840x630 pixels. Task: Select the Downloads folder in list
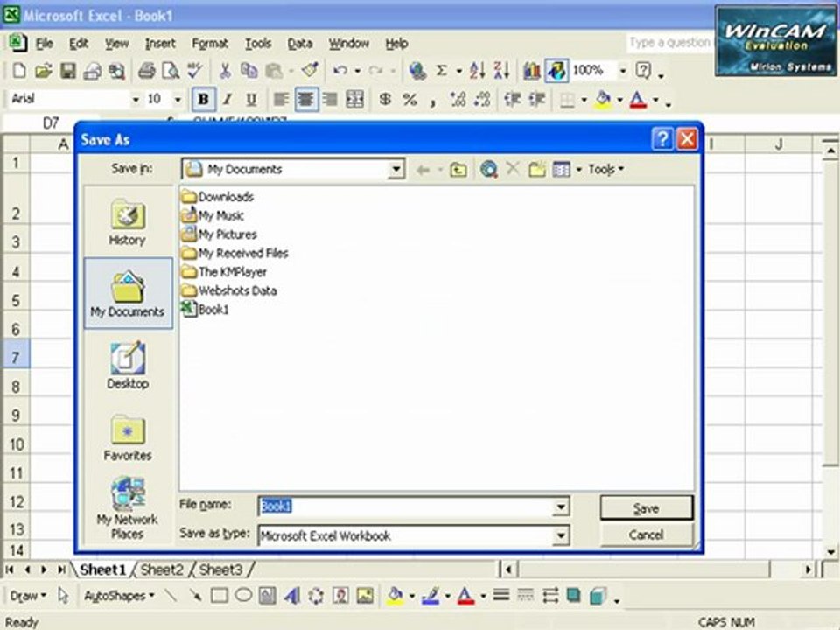(x=218, y=197)
